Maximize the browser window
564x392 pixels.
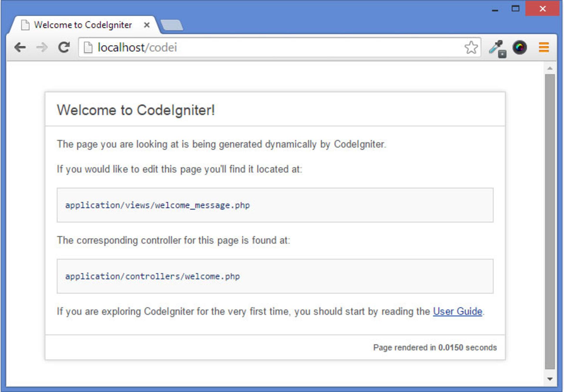pyautogui.click(x=515, y=9)
